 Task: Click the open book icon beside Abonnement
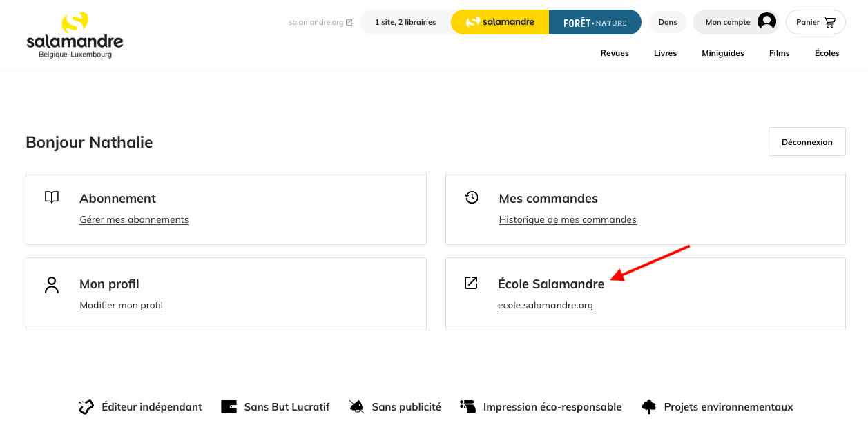click(52, 197)
